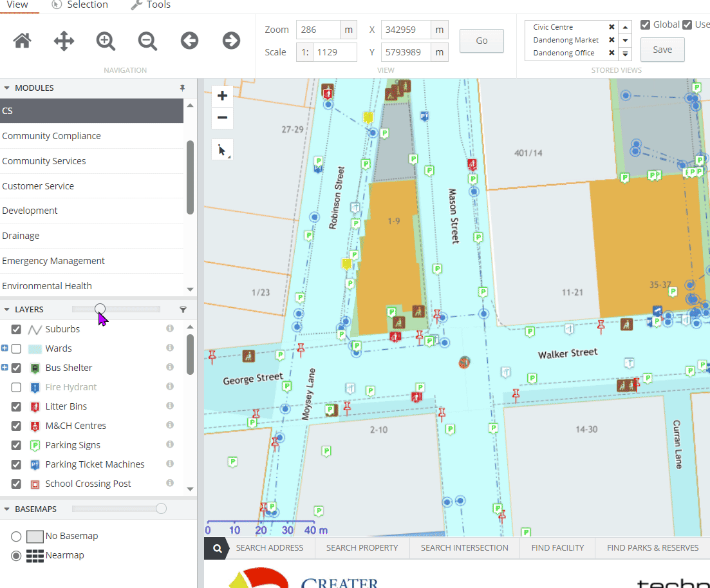The image size is (710, 588).
Task: Expand the Wards layer group
Action: pyautogui.click(x=5, y=348)
